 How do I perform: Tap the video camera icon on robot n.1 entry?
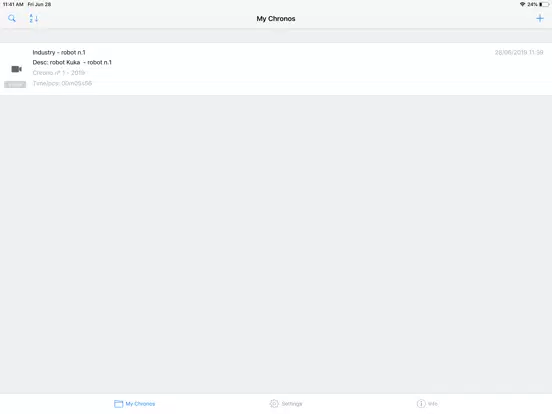17,69
